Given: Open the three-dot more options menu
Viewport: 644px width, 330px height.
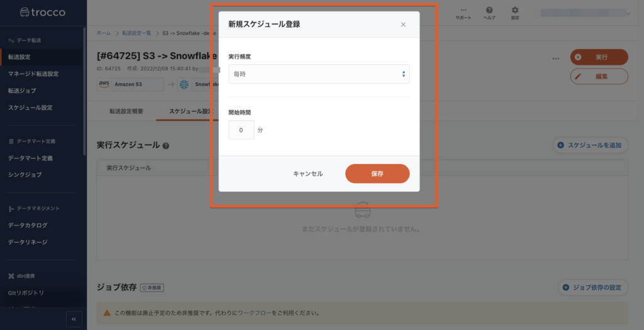Looking at the screenshot, I should point(555,58).
